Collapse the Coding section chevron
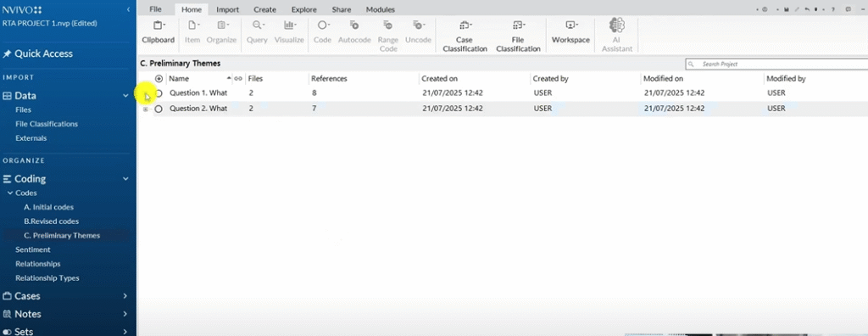The height and width of the screenshot is (336, 868). 125,179
